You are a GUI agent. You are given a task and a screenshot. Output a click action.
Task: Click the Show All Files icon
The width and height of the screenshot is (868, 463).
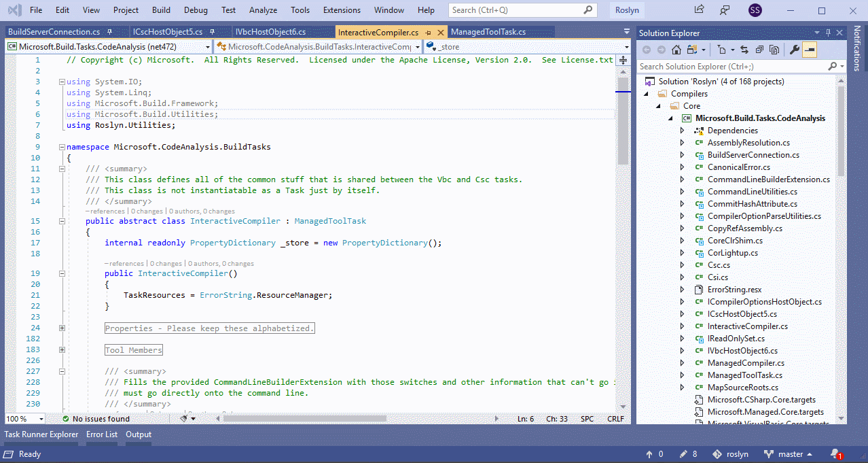773,50
